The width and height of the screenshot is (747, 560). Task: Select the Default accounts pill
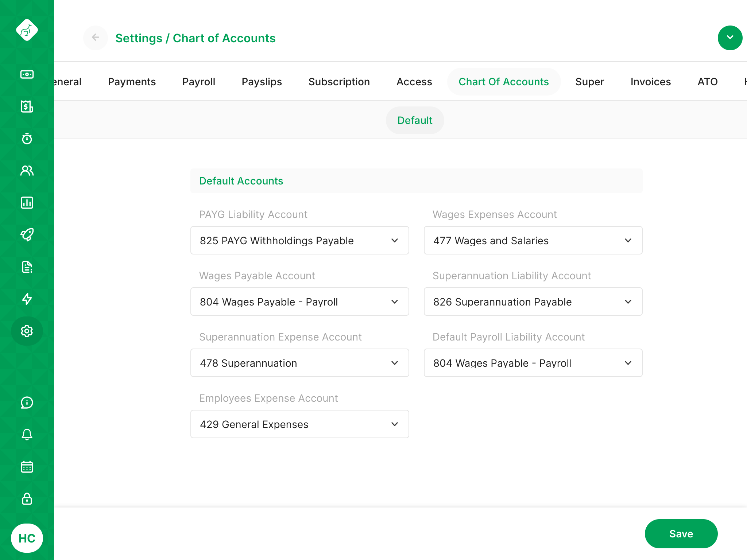pyautogui.click(x=415, y=120)
